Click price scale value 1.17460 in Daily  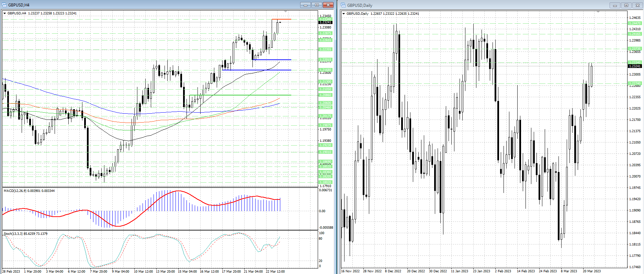[635, 267]
